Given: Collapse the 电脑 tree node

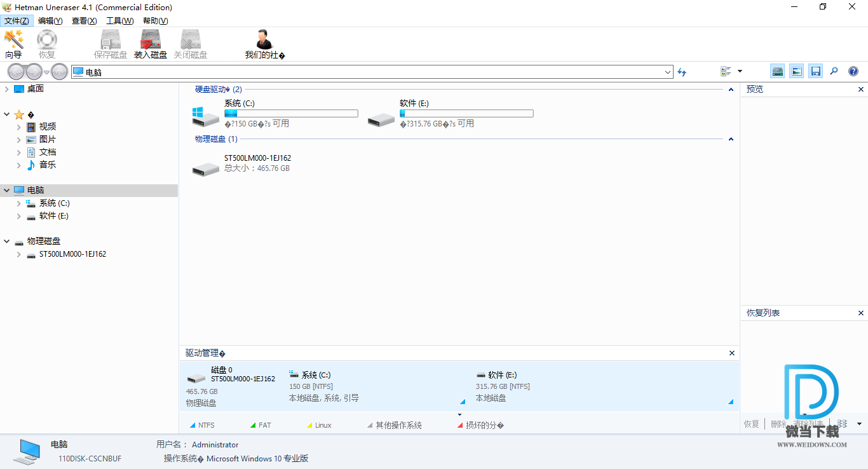Looking at the screenshot, I should (x=6, y=191).
